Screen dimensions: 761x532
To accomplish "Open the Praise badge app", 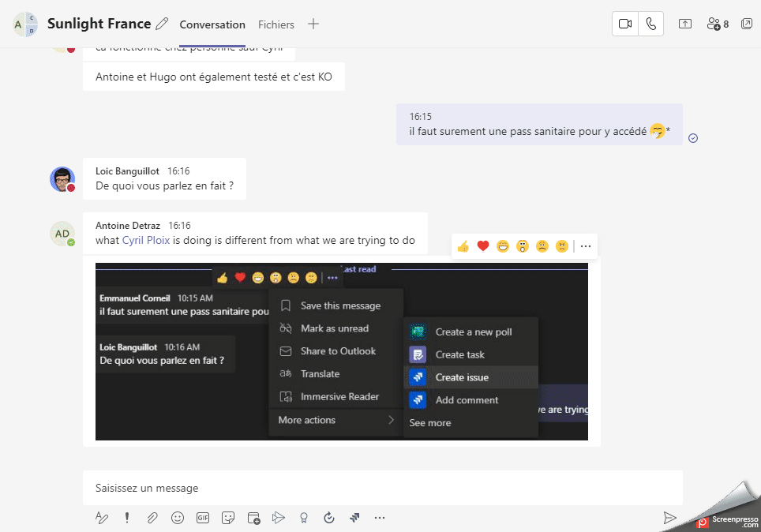I will click(304, 518).
